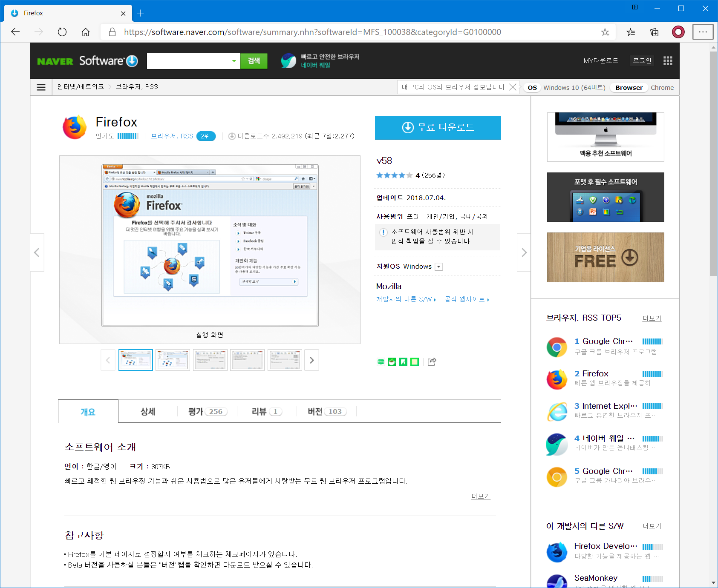Viewport: 718px width, 588px height.
Task: Select the second screenshot thumbnail
Action: [x=173, y=360]
